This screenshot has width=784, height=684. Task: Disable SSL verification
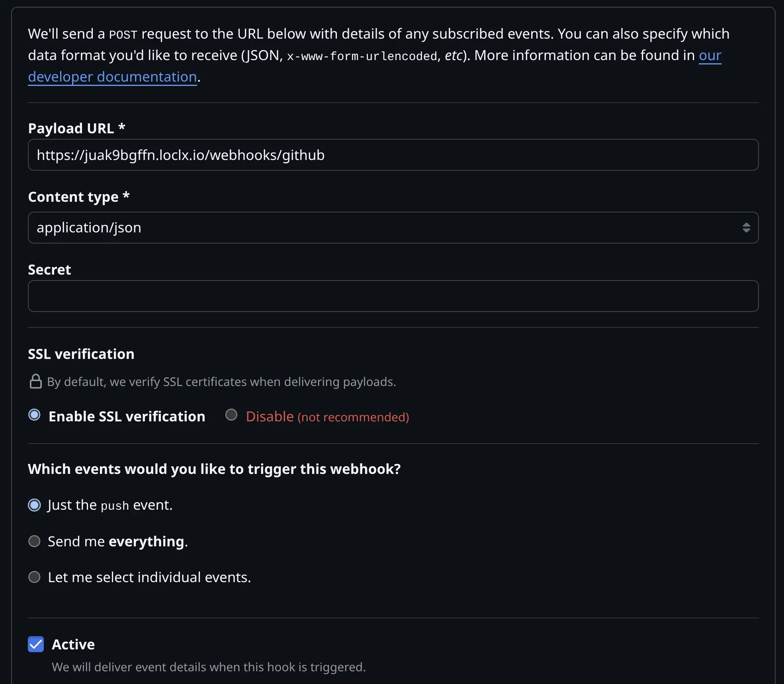pos(231,415)
